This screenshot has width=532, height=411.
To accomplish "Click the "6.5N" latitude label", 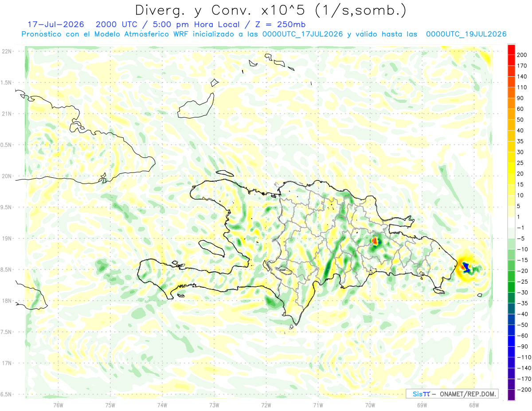I will click(x=7, y=394).
